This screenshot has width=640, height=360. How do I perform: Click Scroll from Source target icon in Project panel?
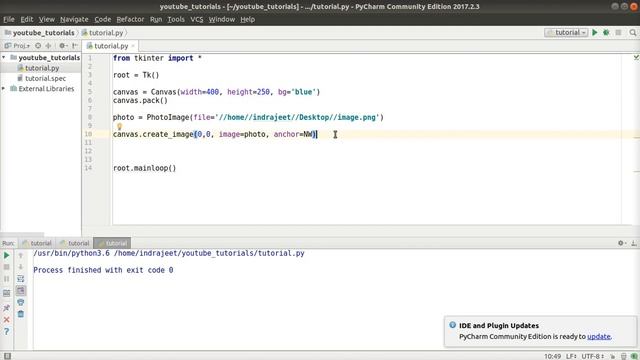point(38,46)
